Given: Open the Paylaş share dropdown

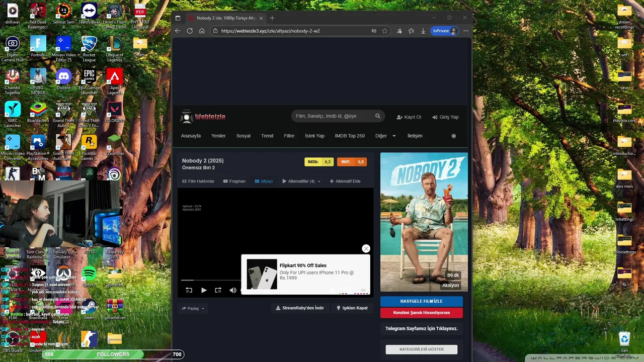Looking at the screenshot, I should click(193, 308).
